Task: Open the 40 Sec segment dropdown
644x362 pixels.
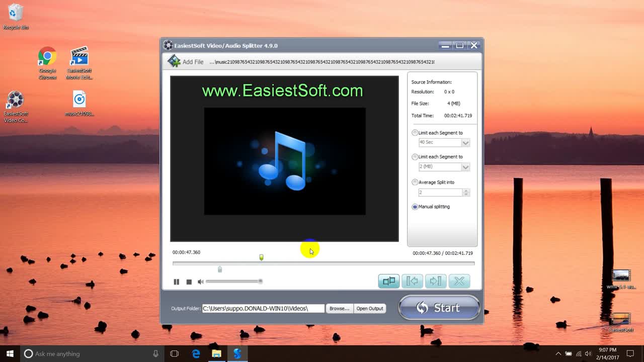Action: pyautogui.click(x=465, y=143)
